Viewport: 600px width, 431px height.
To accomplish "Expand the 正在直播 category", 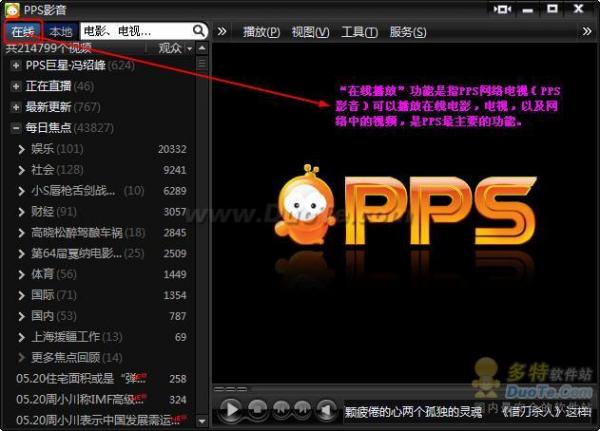I will [x=16, y=87].
